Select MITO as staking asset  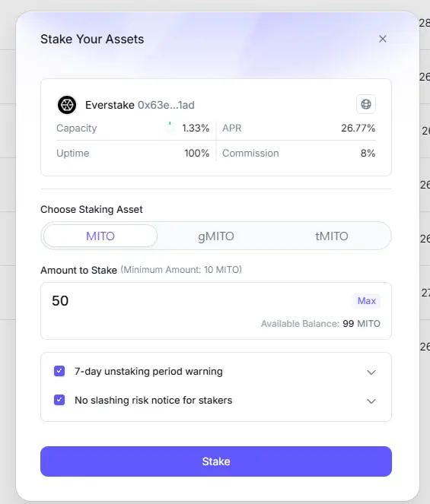[x=100, y=236]
